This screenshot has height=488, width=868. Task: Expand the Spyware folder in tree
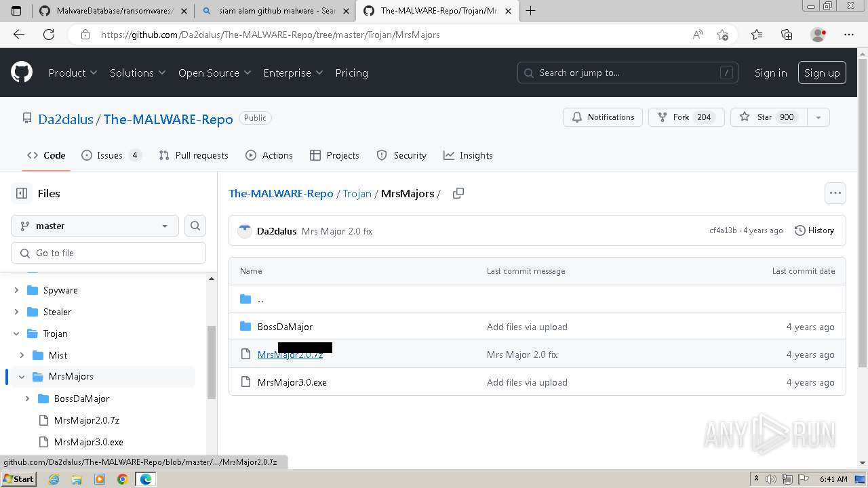(x=16, y=290)
